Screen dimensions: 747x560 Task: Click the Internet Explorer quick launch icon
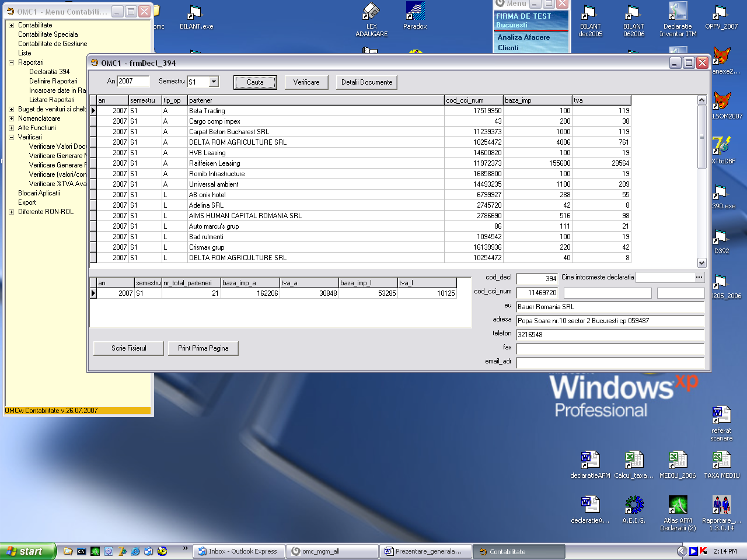point(135,551)
